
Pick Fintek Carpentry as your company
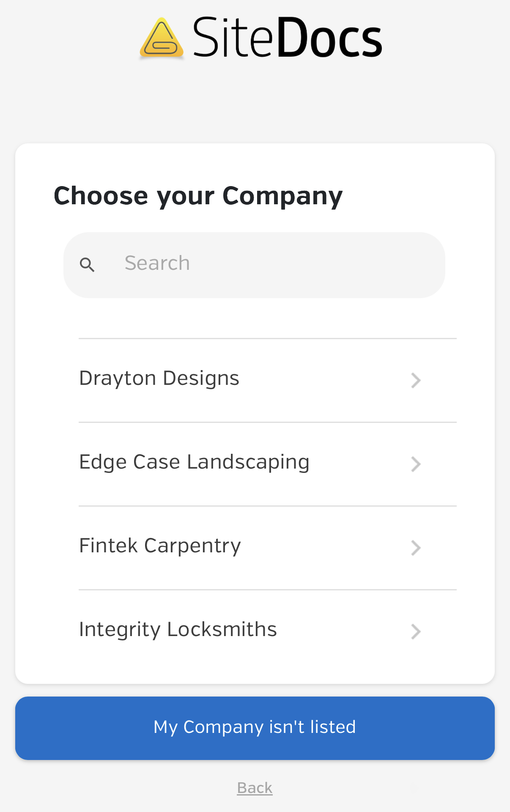pos(160,546)
